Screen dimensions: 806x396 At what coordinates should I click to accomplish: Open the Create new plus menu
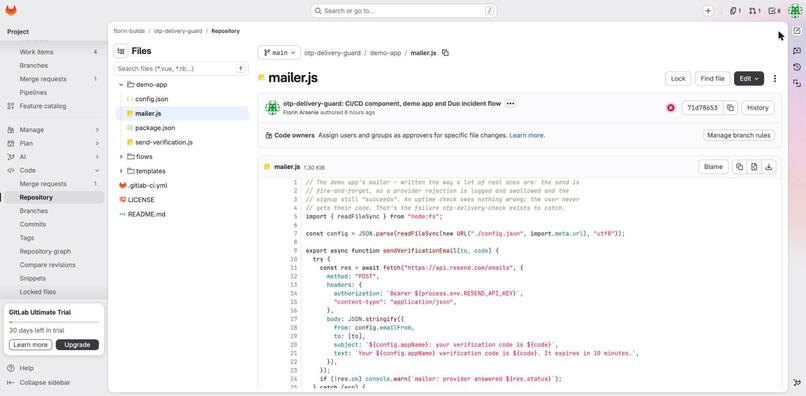tap(708, 11)
